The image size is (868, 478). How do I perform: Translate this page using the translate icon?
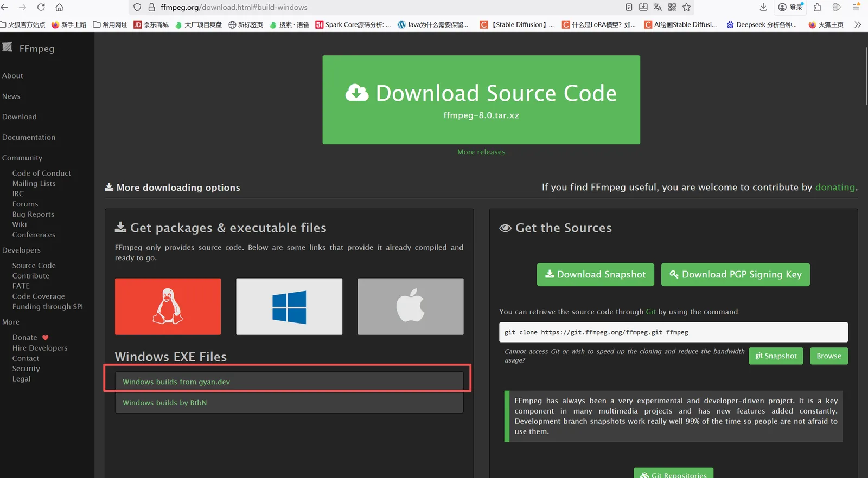pyautogui.click(x=658, y=7)
